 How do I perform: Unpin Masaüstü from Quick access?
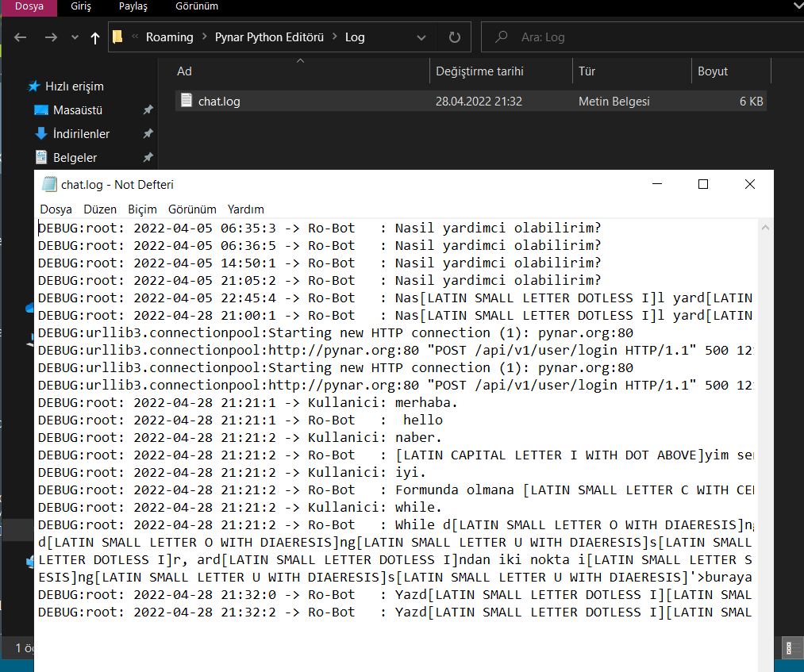(148, 109)
